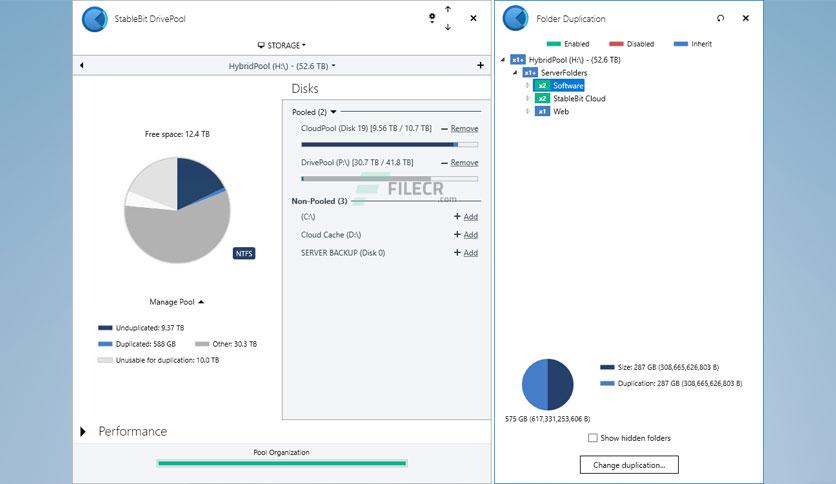Viewport: 836px width, 484px height.
Task: Expand the StableBit Cloud folder node
Action: (x=527, y=99)
